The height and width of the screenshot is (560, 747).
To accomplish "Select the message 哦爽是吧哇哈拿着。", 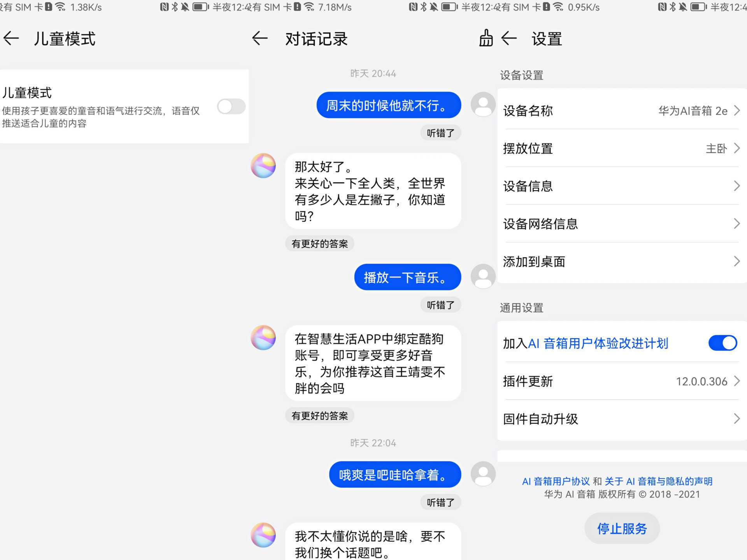I will click(x=395, y=474).
